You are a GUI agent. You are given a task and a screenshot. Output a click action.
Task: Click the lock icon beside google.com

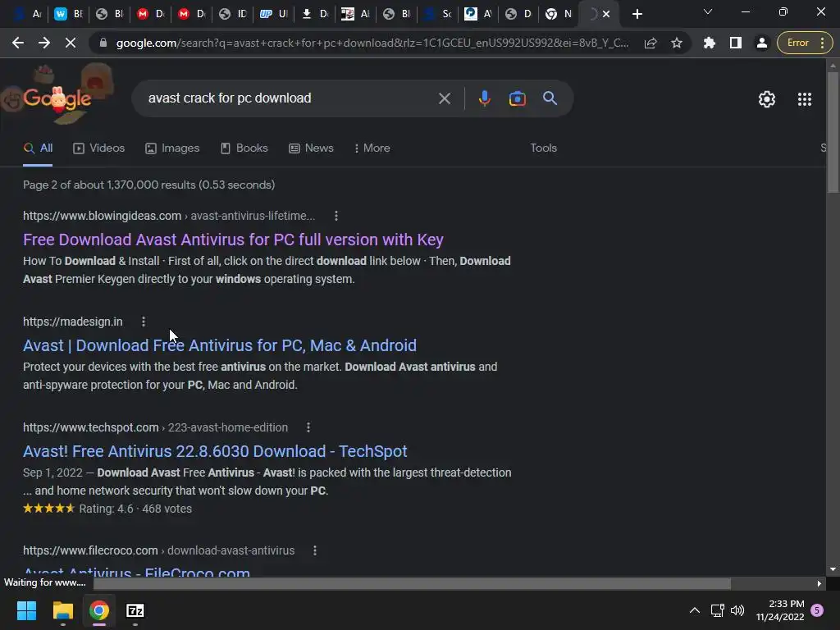pyautogui.click(x=103, y=43)
